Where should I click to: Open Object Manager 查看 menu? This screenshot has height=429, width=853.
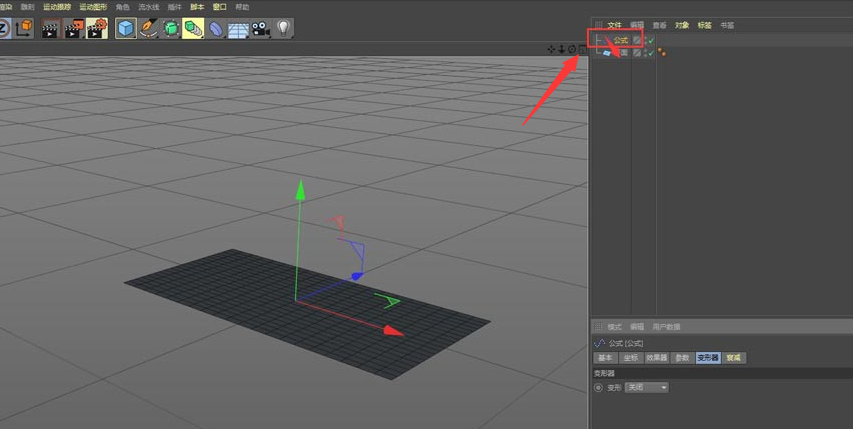pos(659,25)
